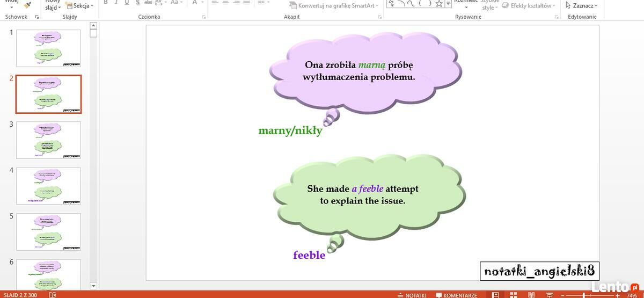
Task: Open Efekty kształtów dropdown
Action: [x=529, y=5]
